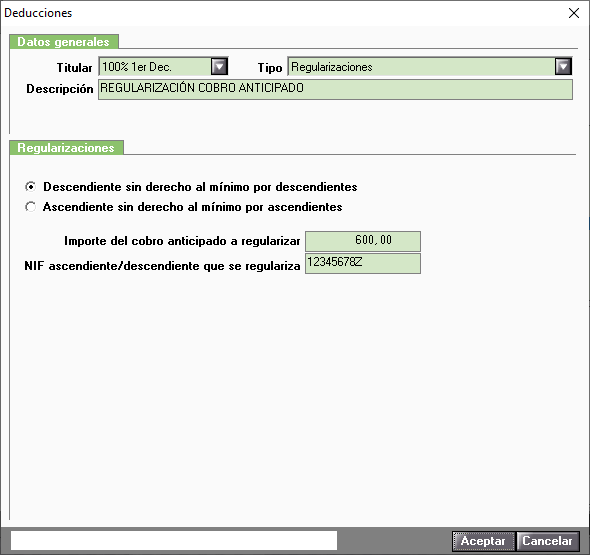The height and width of the screenshot is (555, 590).
Task: Click the Deducciones window title
Action: click(38, 13)
